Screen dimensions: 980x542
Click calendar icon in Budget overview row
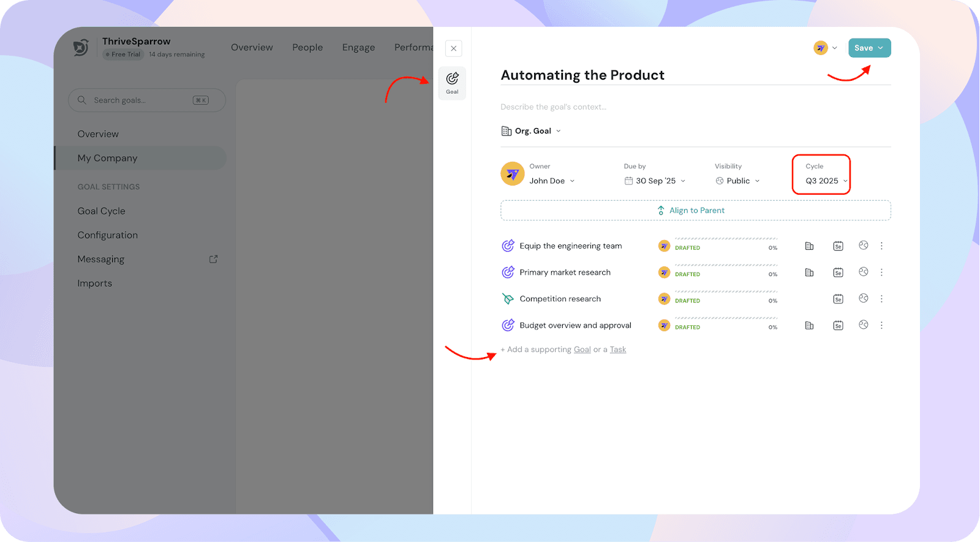838,325
